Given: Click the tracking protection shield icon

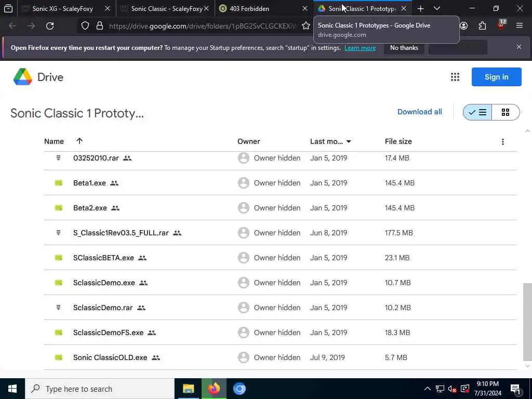Looking at the screenshot, I should click(85, 26).
